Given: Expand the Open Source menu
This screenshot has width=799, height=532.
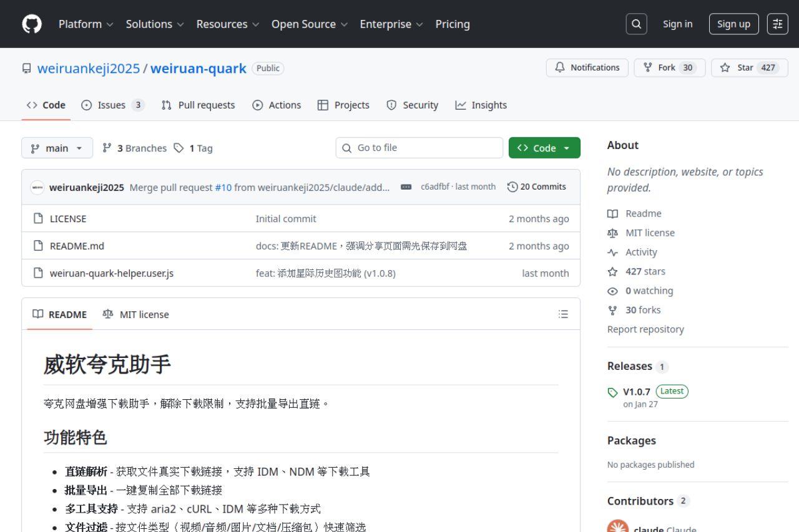Looking at the screenshot, I should 309,24.
